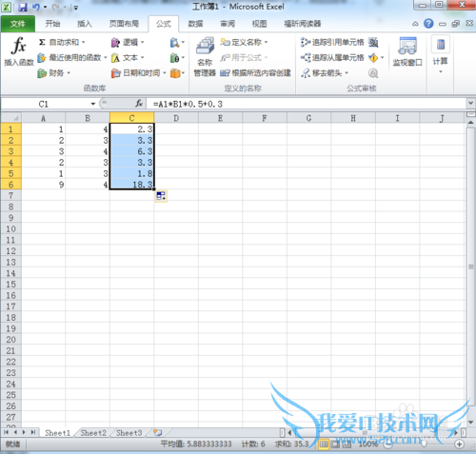This screenshot has width=476, height=454.
Task: Click the 100% zoom level button
Action: tap(368, 444)
